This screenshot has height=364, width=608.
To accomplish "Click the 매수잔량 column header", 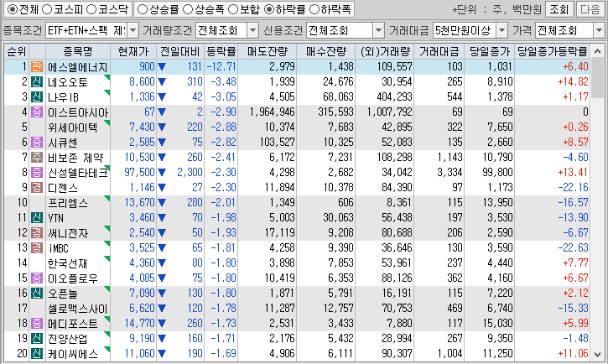I will pos(326,51).
